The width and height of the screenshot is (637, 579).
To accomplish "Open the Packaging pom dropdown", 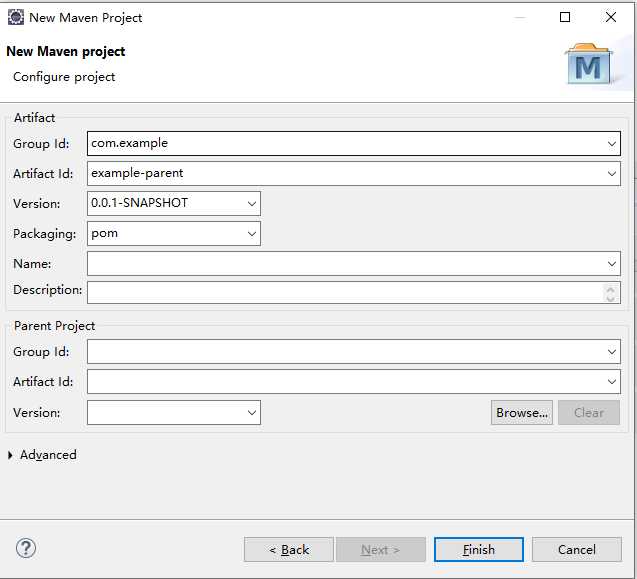I will coord(251,234).
